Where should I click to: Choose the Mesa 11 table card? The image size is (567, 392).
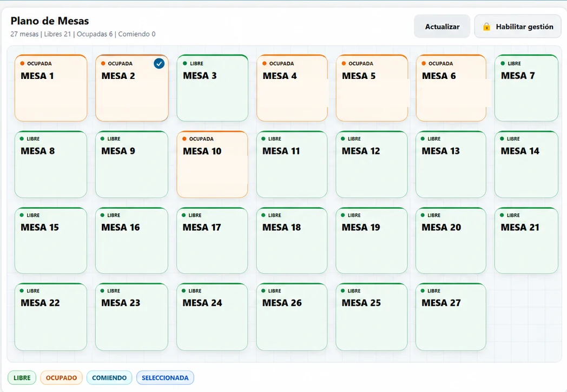(292, 164)
